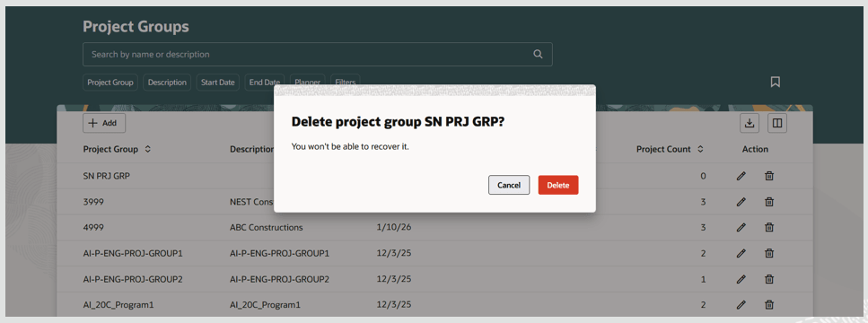The height and width of the screenshot is (323, 868).
Task: Edit project group 4999
Action: point(741,227)
